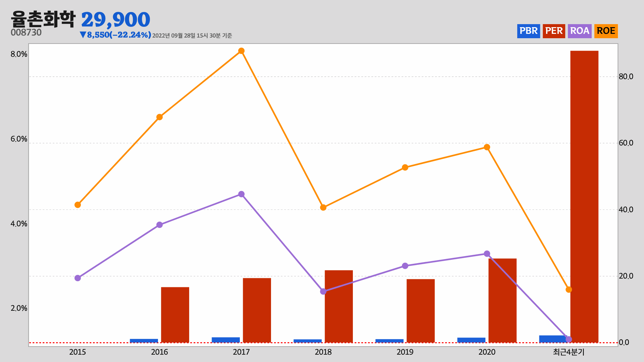Click the purple ROA data point for 2015

pyautogui.click(x=77, y=278)
